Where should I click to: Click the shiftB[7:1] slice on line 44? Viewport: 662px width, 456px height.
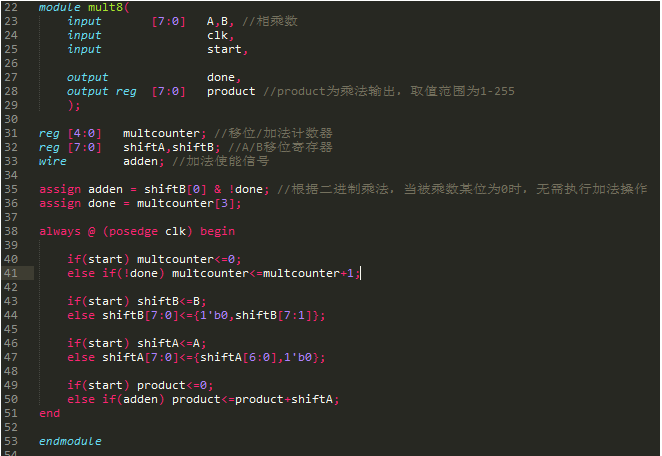point(270,315)
